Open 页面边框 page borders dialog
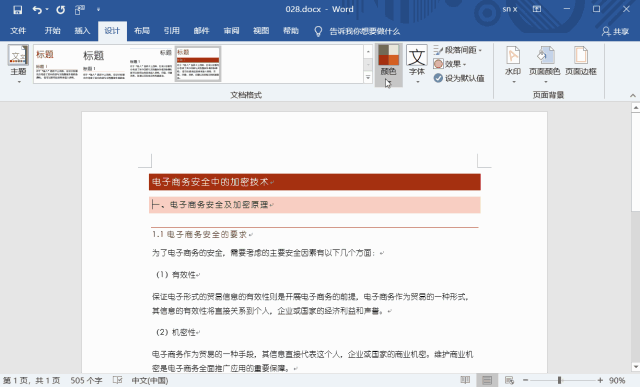This screenshot has width=640, height=387. [581, 61]
